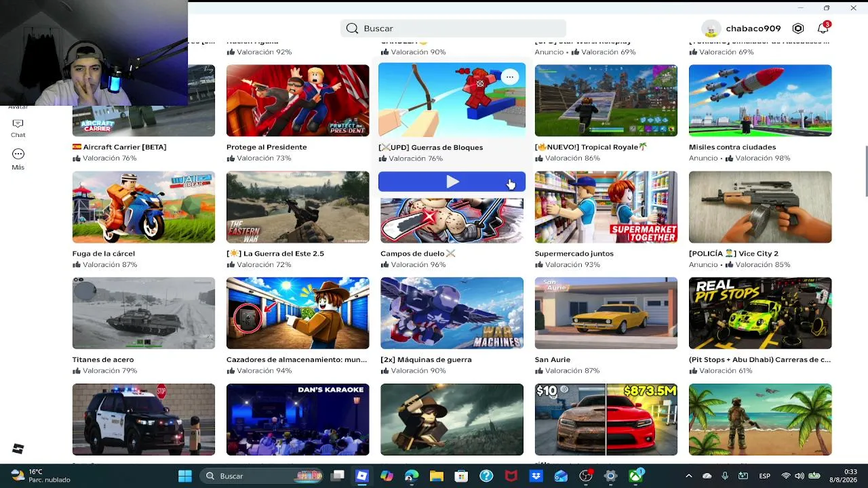Open Task View in the taskbar
Image resolution: width=868 pixels, height=488 pixels.
[x=337, y=476]
